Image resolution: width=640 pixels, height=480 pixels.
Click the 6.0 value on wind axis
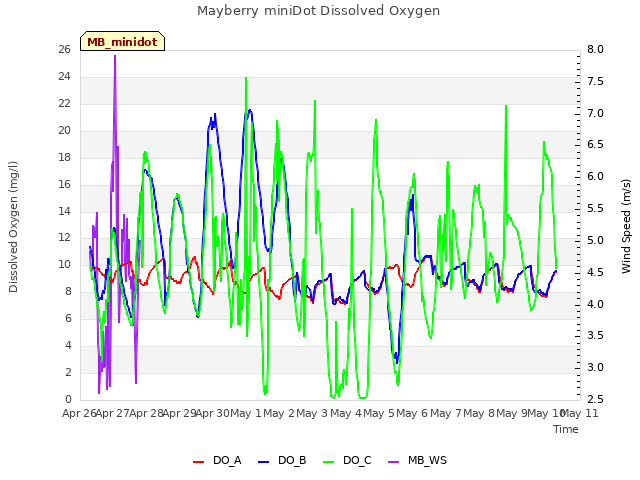pyautogui.click(x=595, y=176)
